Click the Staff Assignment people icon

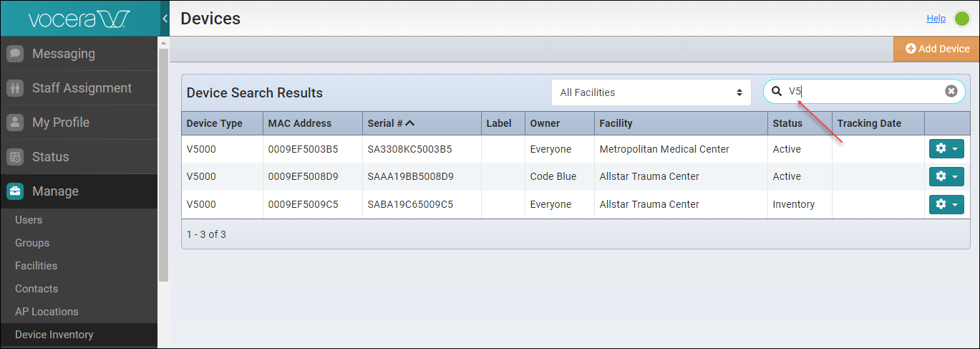pos(15,88)
